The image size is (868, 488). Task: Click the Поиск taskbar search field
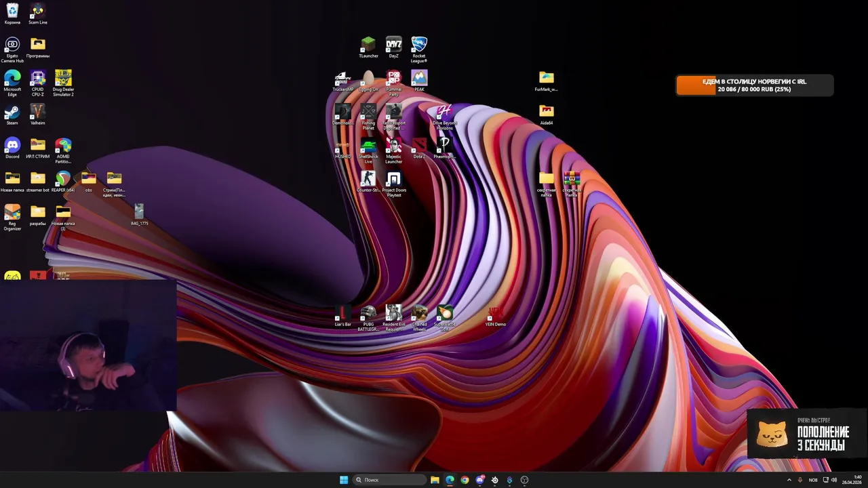click(x=389, y=480)
